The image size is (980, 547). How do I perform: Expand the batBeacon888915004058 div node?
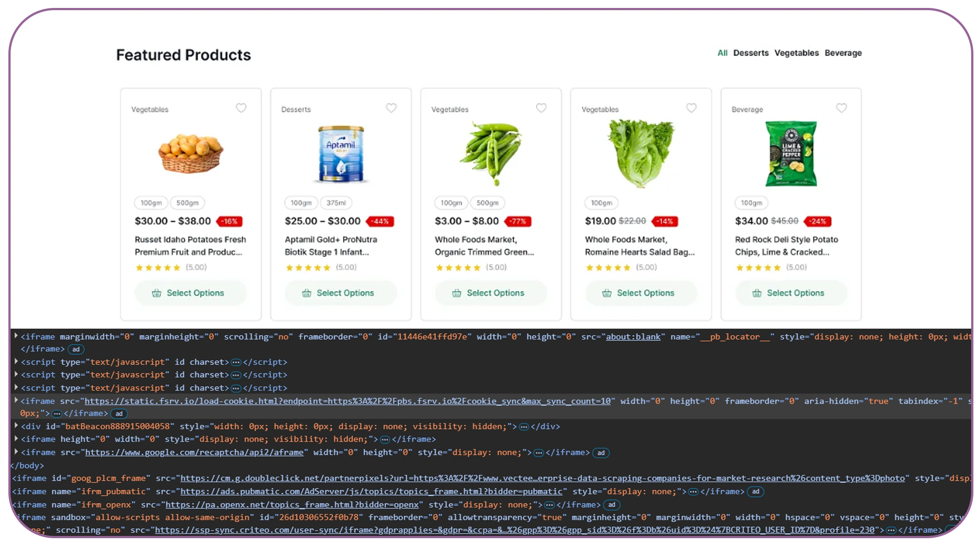point(16,426)
